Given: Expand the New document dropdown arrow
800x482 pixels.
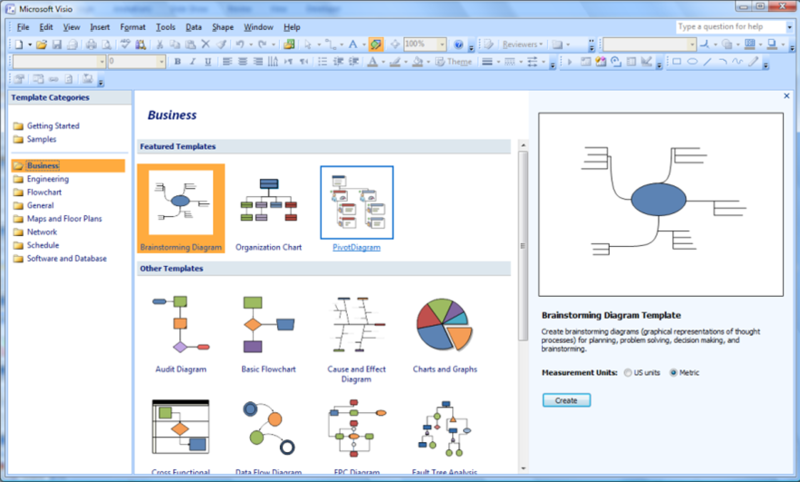Looking at the screenshot, I should (30, 44).
